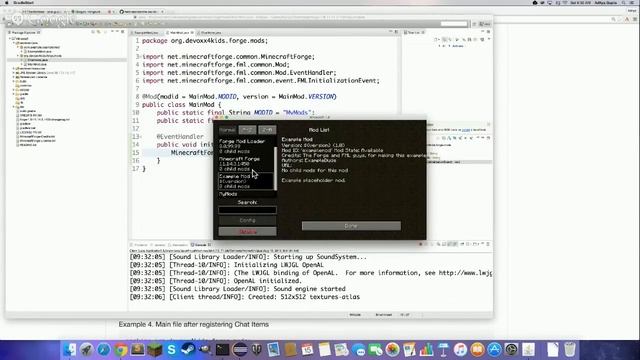640x360 pixels.
Task: Switch to MainMod.java editor tab
Action: click(x=180, y=32)
